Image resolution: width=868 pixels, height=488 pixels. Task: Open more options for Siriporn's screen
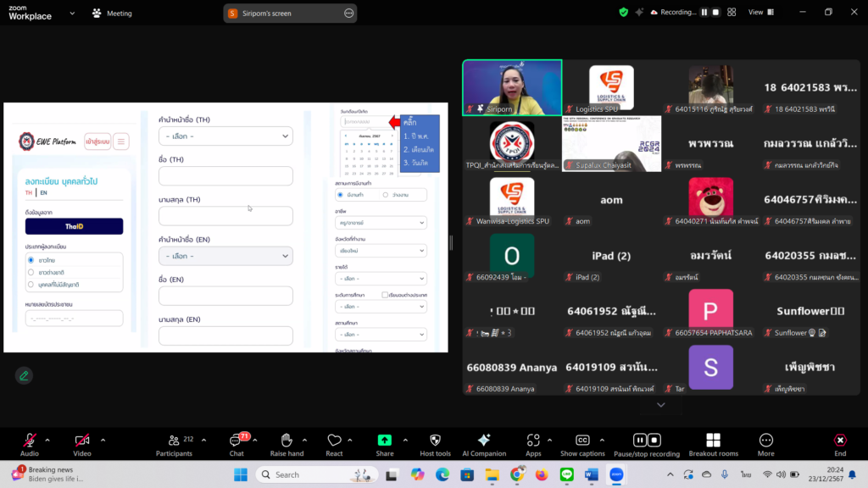(348, 14)
